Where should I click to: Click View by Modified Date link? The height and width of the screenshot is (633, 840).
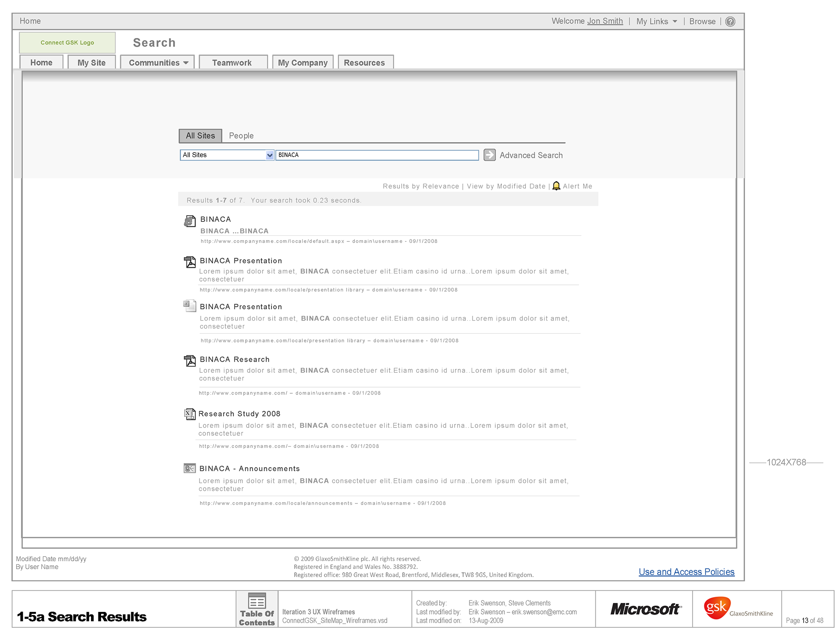(506, 186)
